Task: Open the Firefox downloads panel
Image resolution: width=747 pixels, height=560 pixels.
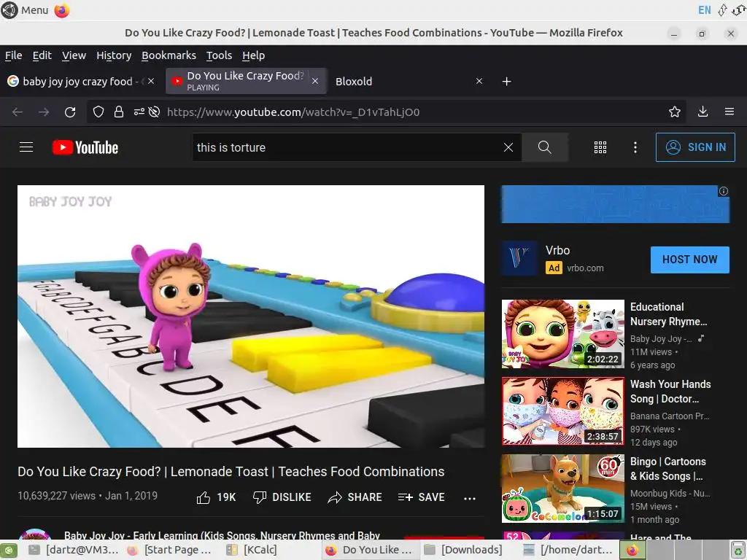Action: tap(703, 112)
